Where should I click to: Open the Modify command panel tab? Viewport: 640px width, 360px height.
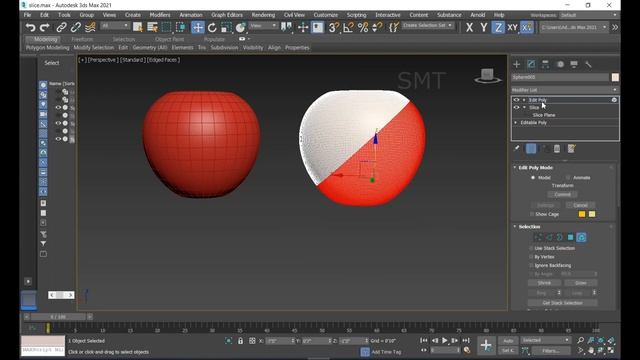531,64
